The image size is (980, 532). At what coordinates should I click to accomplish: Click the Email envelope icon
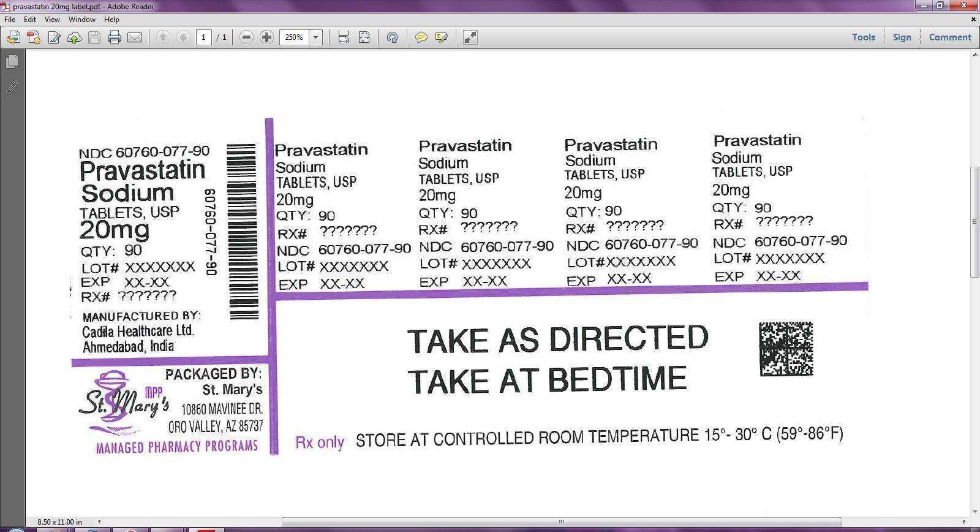point(135,37)
